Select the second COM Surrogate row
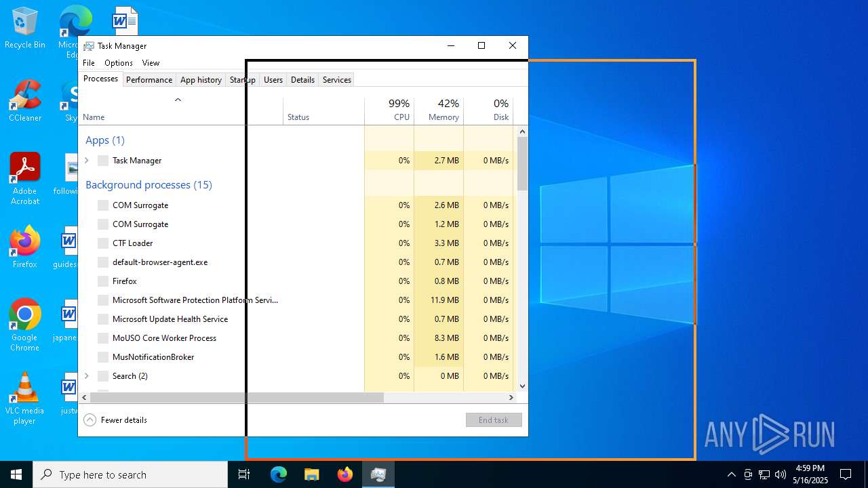The width and height of the screenshot is (868, 488). [x=298, y=224]
